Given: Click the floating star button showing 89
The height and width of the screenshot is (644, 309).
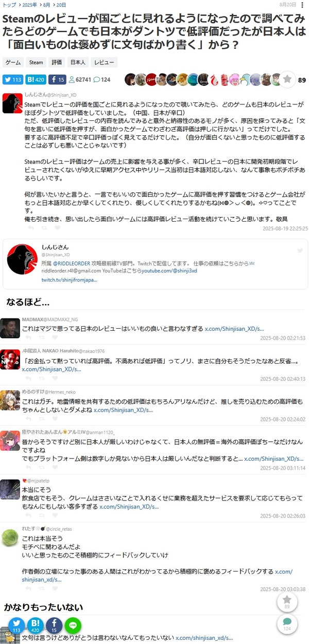Looking at the screenshot, I should pyautogui.click(x=287, y=602).
